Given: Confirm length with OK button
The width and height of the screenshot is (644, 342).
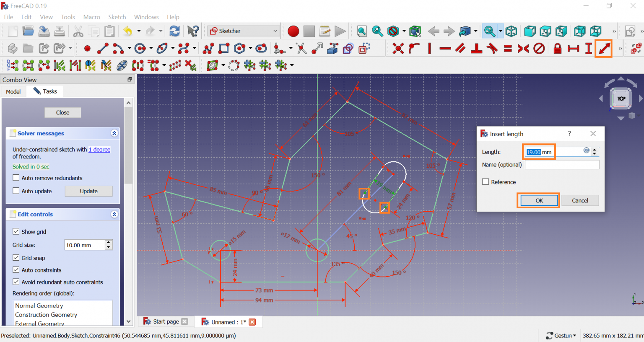Looking at the screenshot, I should point(539,201).
